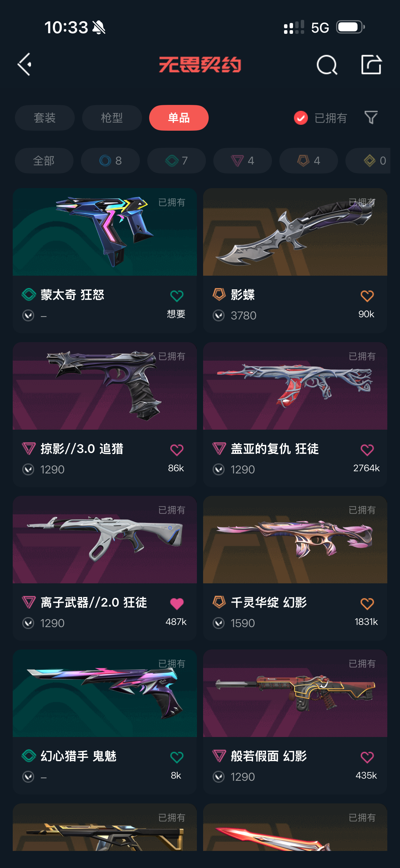
Task: Tap heart icon for 千灵华绽 幻影
Action: (x=367, y=604)
